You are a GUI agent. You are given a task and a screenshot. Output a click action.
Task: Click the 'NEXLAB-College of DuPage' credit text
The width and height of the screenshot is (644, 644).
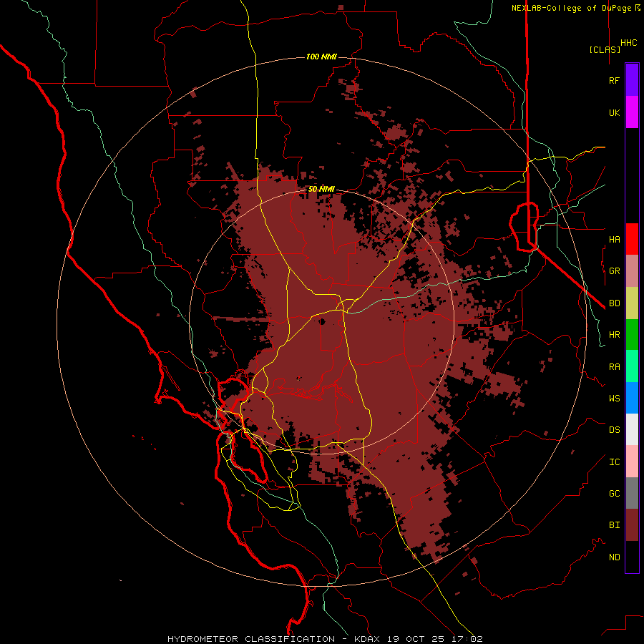coord(571,8)
